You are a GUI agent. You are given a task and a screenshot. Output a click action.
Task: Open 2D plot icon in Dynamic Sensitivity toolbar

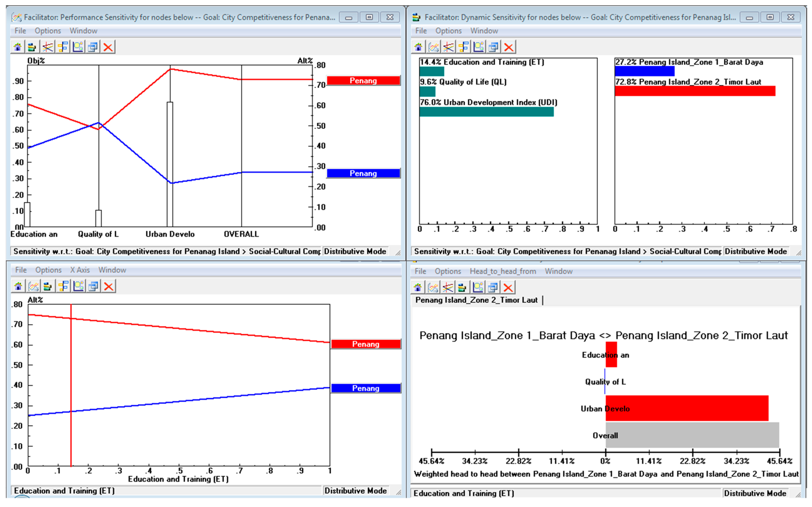click(478, 47)
